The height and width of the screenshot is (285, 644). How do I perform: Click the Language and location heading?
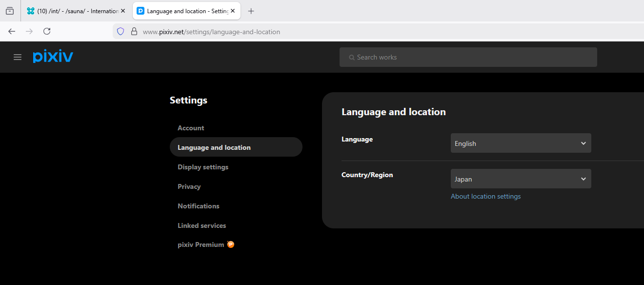pyautogui.click(x=394, y=112)
